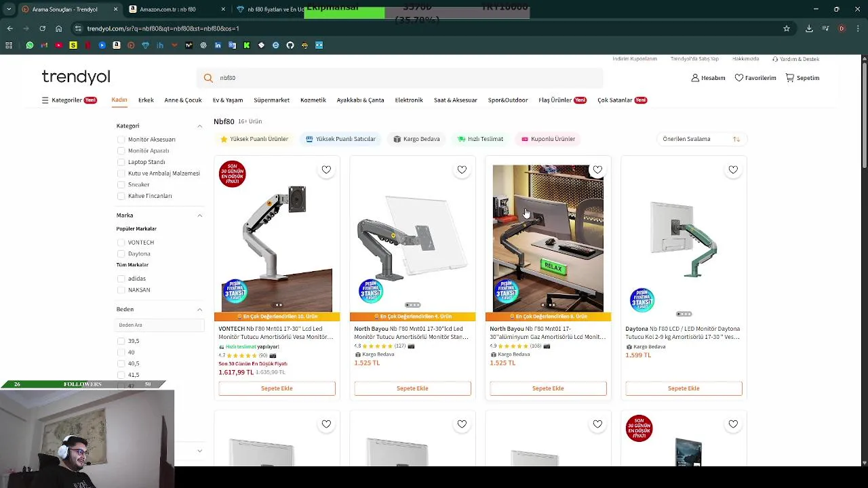Open the Önerilen Sıralama sort dropdown

[701, 139]
